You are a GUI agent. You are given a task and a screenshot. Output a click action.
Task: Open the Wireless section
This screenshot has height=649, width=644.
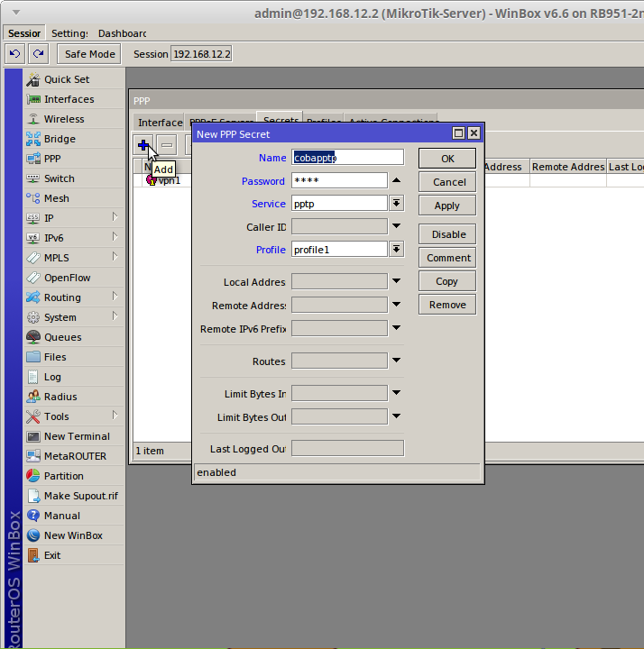[x=75, y=119]
